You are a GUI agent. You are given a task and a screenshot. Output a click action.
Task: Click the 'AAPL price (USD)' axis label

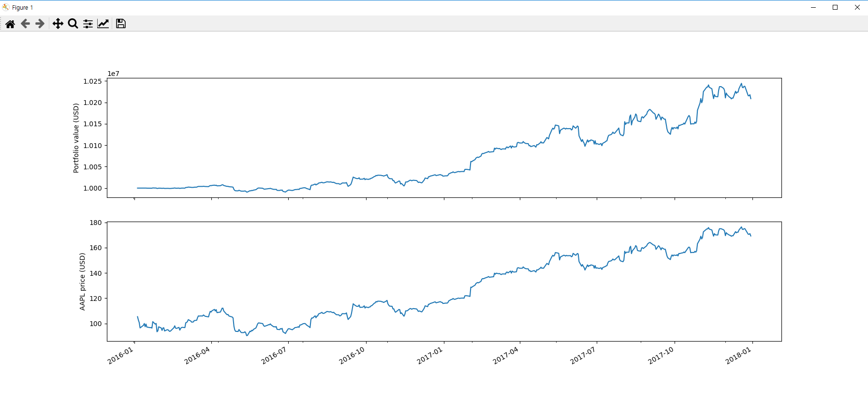[82, 282]
